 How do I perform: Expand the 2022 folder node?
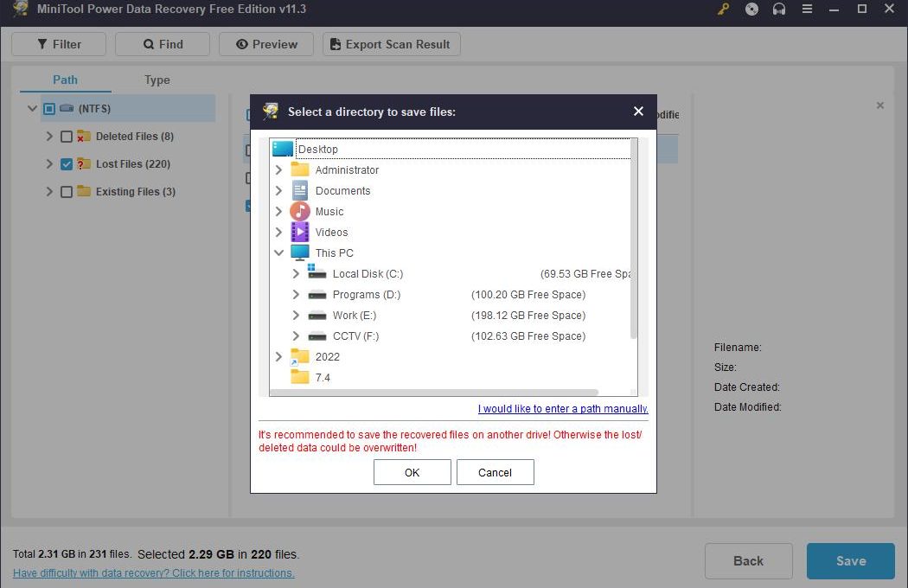pyautogui.click(x=278, y=357)
